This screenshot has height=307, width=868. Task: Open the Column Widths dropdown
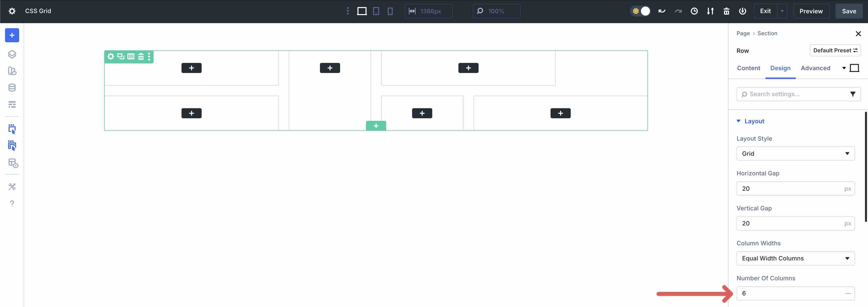795,258
